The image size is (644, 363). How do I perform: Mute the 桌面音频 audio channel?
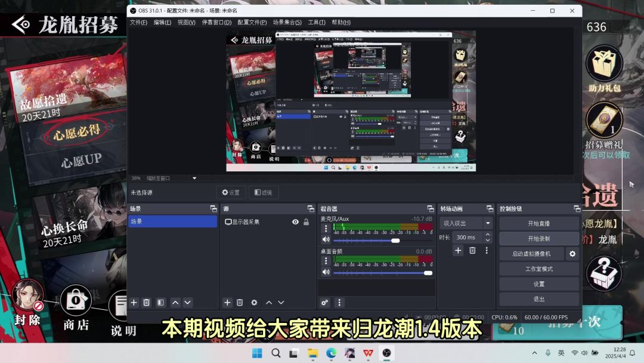pyautogui.click(x=326, y=272)
